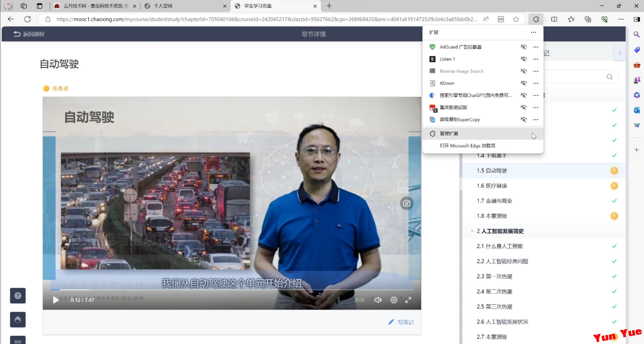644x344 pixels.
Task: Enter fullscreen video mode
Action: [408, 300]
